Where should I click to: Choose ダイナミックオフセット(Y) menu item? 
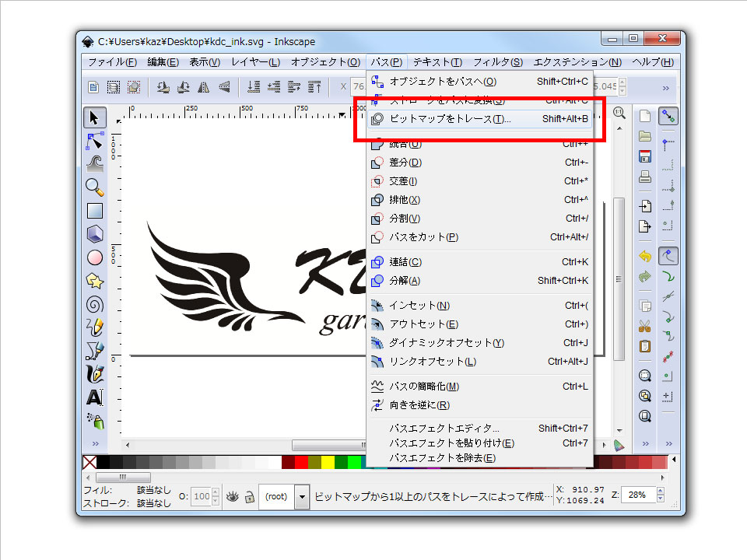(480, 343)
